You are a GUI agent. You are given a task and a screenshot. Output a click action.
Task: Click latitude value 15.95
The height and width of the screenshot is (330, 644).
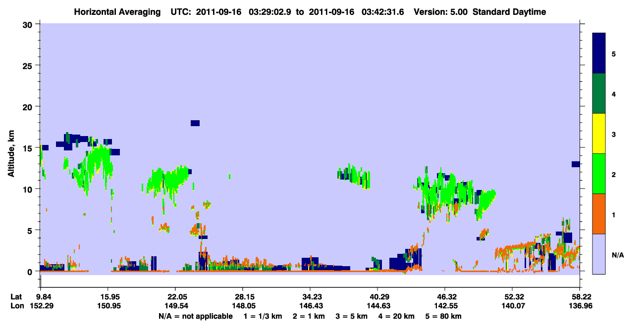point(108,297)
